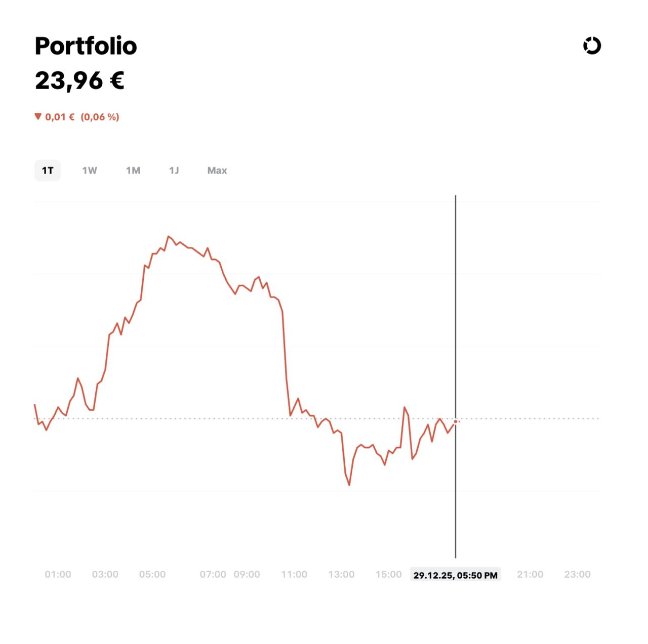
Task: Click the chart's lowest dip point
Action: tap(349, 485)
